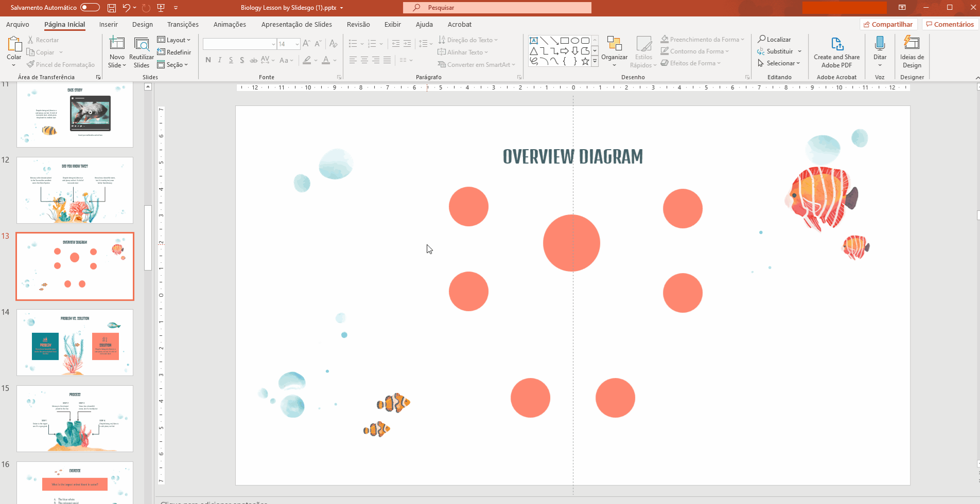The width and height of the screenshot is (980, 504).
Task: Toggle strikethrough formatting button
Action: click(253, 60)
